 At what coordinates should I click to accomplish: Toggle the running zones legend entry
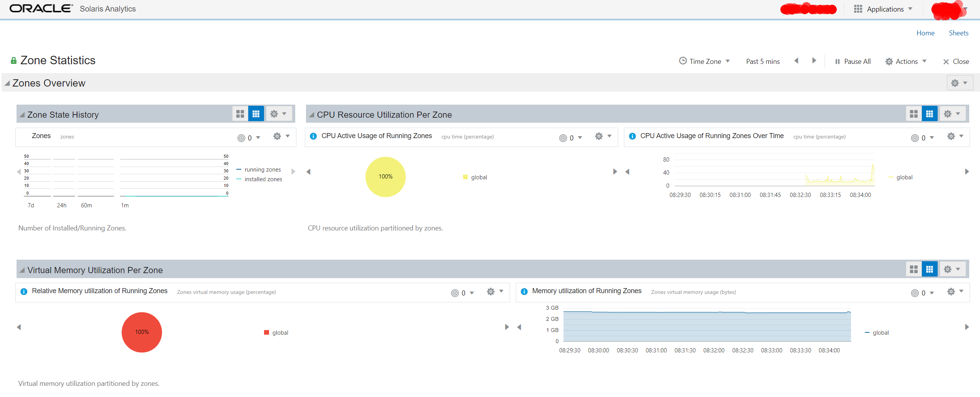point(259,170)
